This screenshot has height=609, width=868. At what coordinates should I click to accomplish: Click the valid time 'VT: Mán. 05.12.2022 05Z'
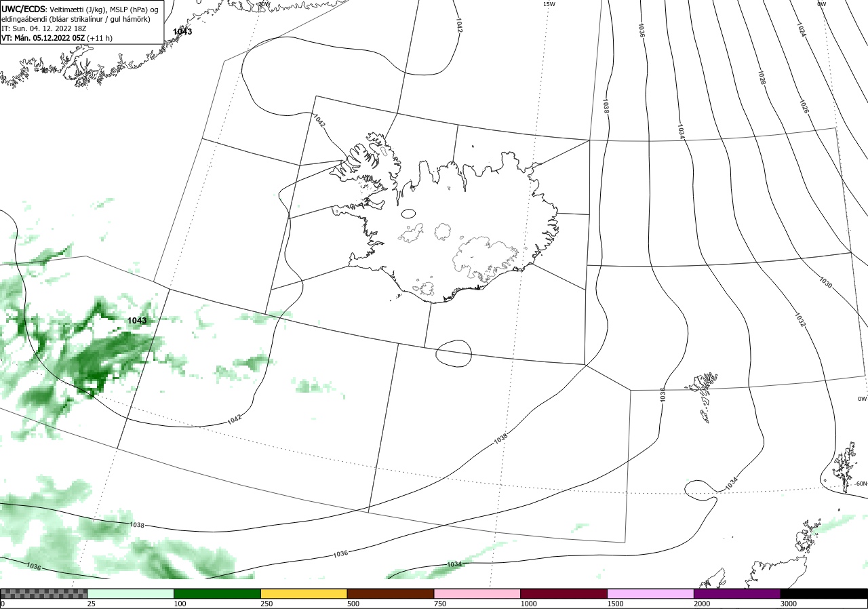coord(43,38)
